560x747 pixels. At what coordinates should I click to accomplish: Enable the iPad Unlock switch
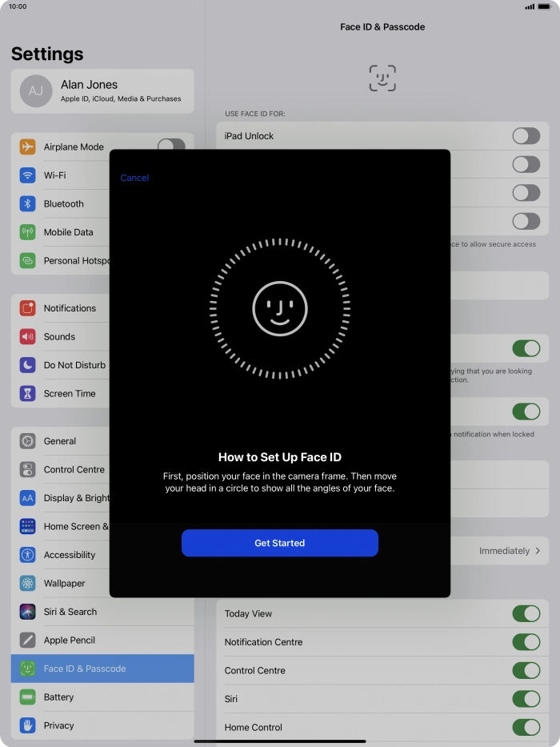pos(526,136)
